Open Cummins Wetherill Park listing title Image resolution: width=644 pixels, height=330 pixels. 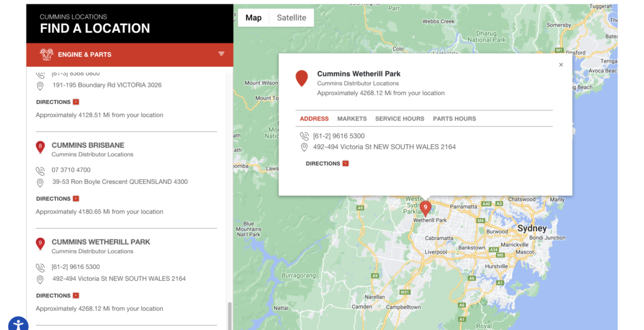tap(101, 242)
